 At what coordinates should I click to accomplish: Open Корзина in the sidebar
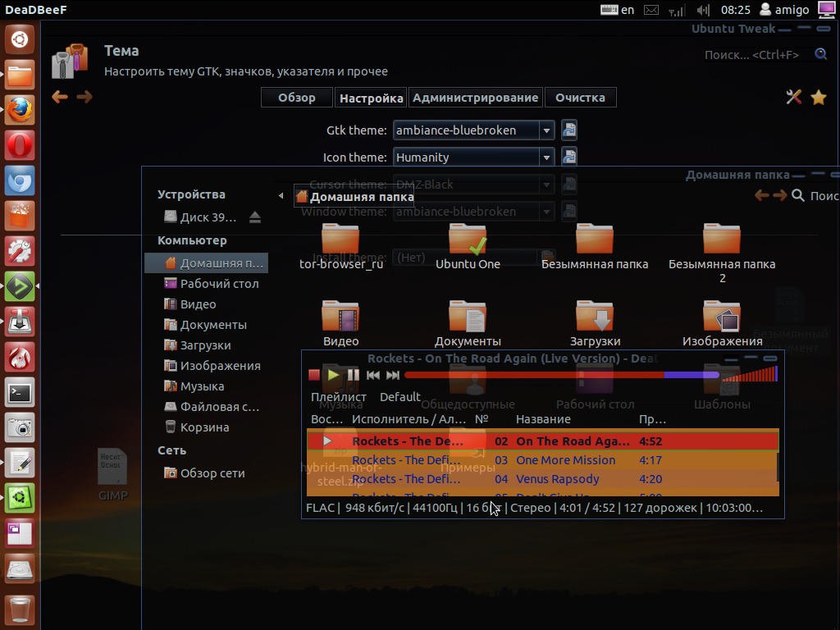pos(197,427)
